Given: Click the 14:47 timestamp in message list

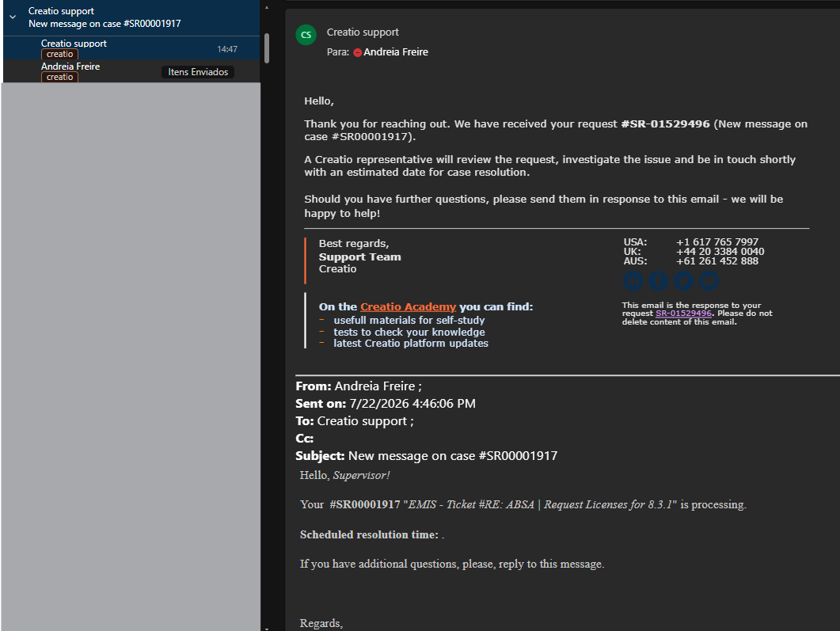Looking at the screenshot, I should (x=227, y=49).
